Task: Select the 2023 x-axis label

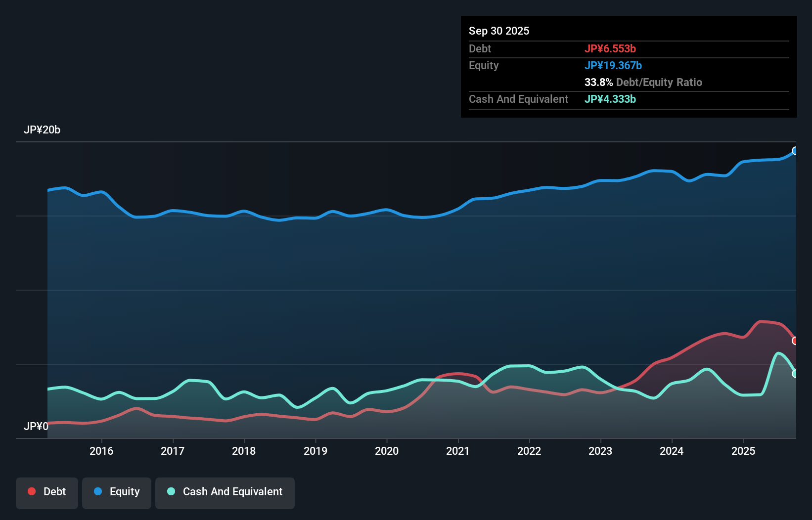Action: (600, 451)
